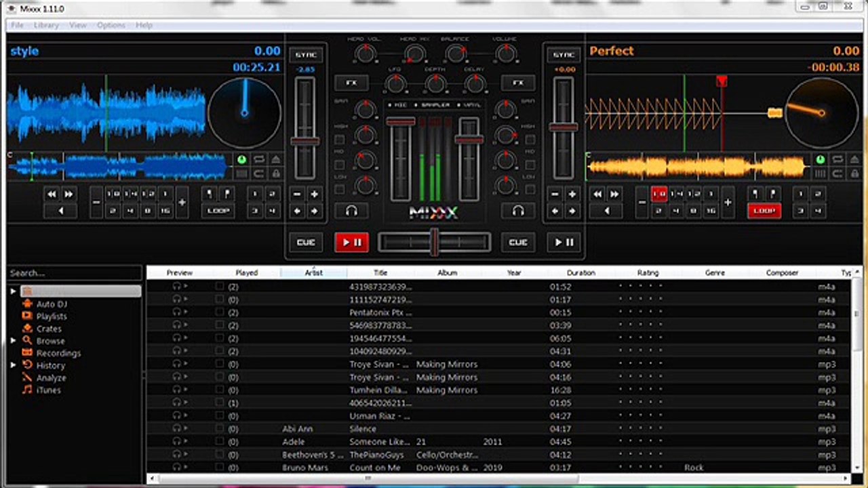Click the library Search field
868x488 pixels.
click(x=75, y=273)
